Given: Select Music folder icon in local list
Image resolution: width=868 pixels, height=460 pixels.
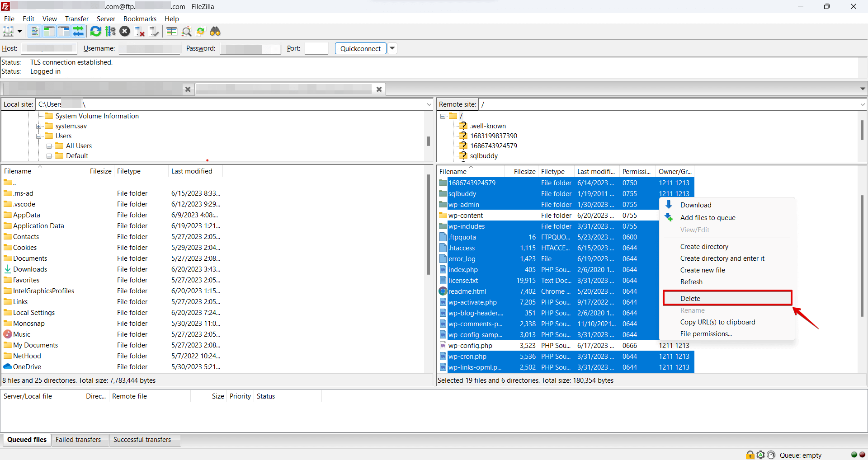Looking at the screenshot, I should point(8,334).
